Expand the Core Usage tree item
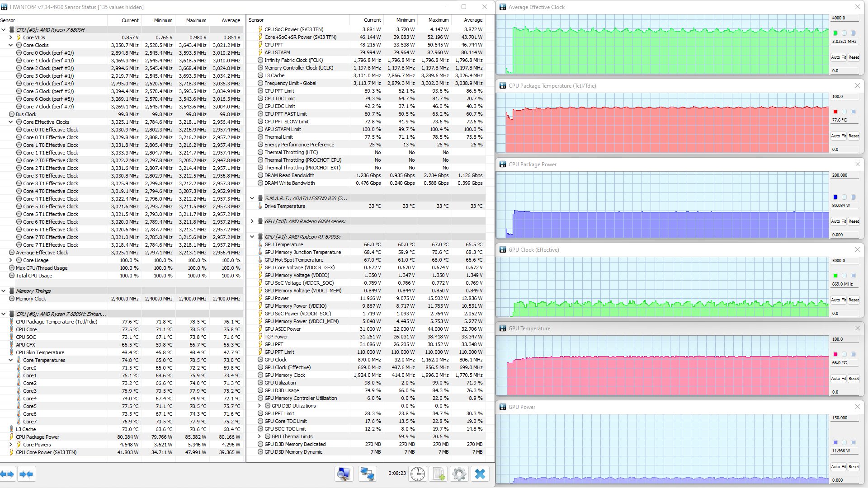 click(x=11, y=260)
